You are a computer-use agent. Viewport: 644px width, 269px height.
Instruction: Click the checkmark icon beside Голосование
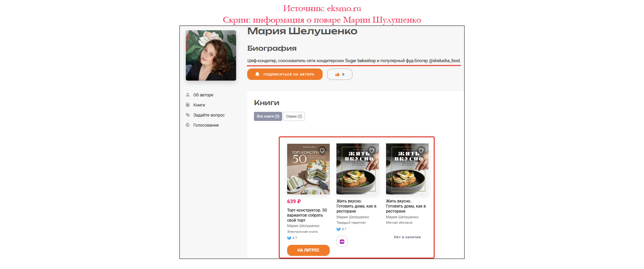point(188,125)
